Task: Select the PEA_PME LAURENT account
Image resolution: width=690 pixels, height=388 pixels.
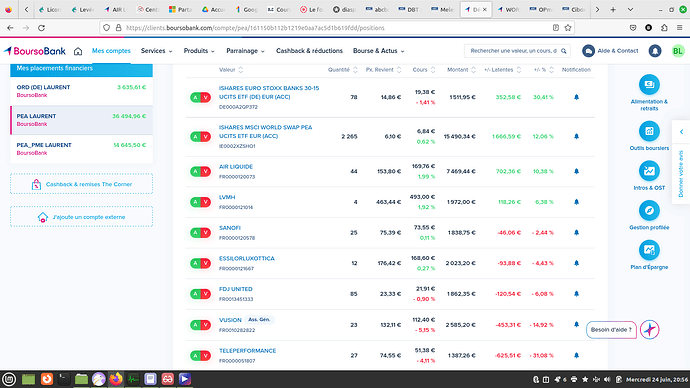Action: [81, 149]
